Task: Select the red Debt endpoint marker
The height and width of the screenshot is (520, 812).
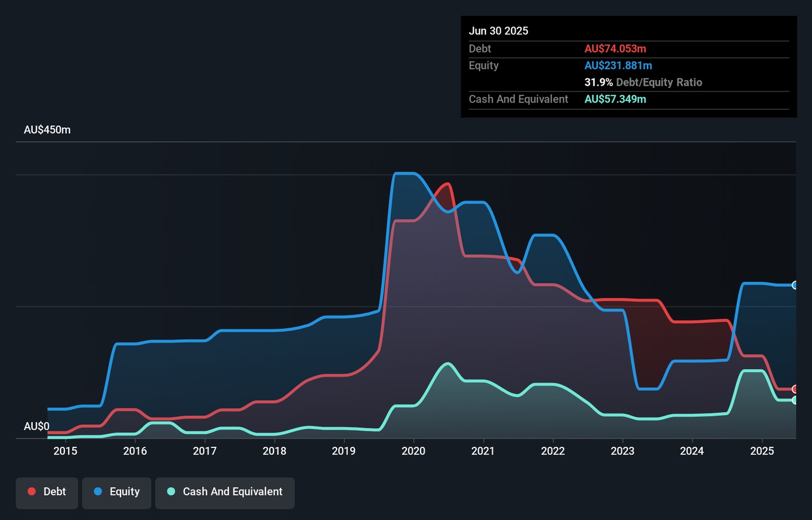Action: [x=795, y=389]
